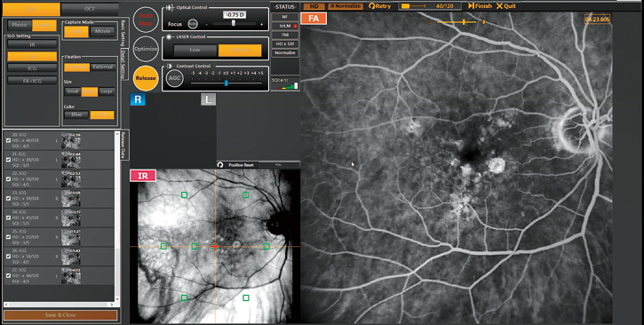Click the Scan Stop round button

[x=146, y=20]
